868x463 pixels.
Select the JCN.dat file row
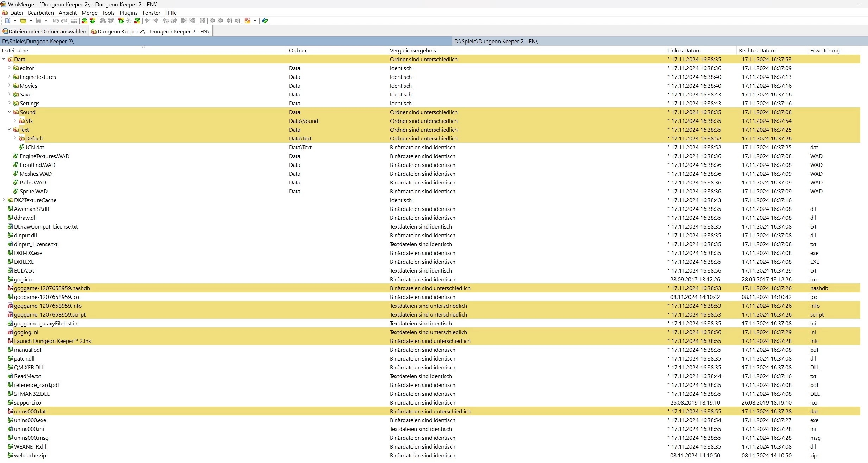pyautogui.click(x=430, y=147)
